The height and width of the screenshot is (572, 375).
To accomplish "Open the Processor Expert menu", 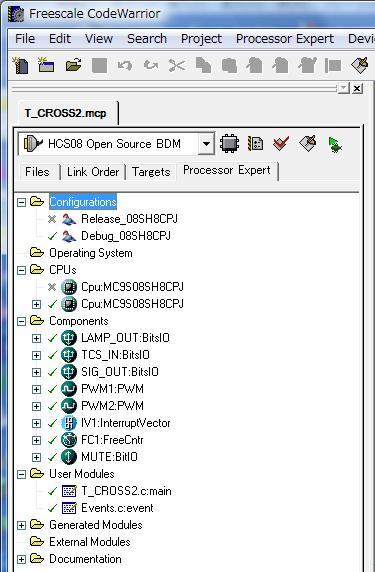I will [285, 39].
